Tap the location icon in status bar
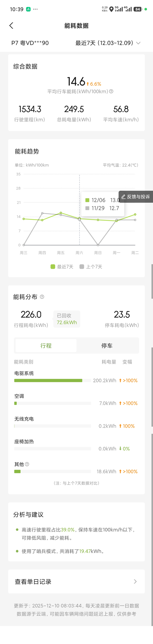The height and width of the screenshot is (644, 153). (x=111, y=9)
